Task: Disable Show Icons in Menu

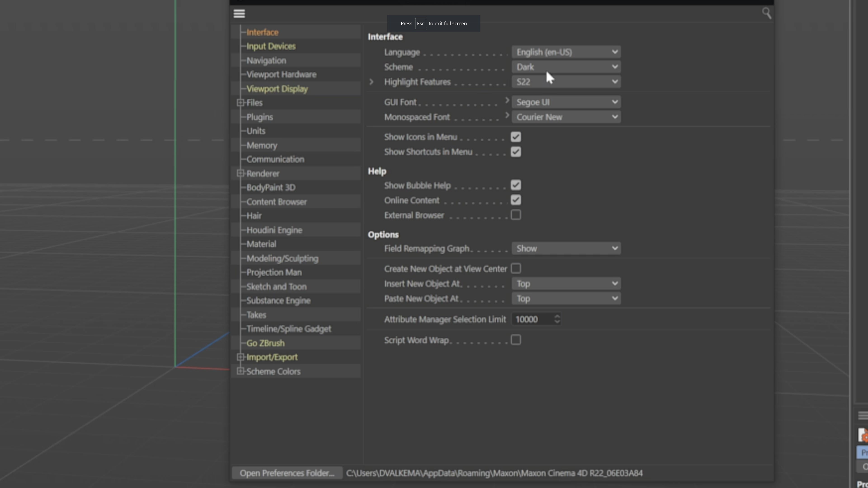Action: tap(516, 137)
